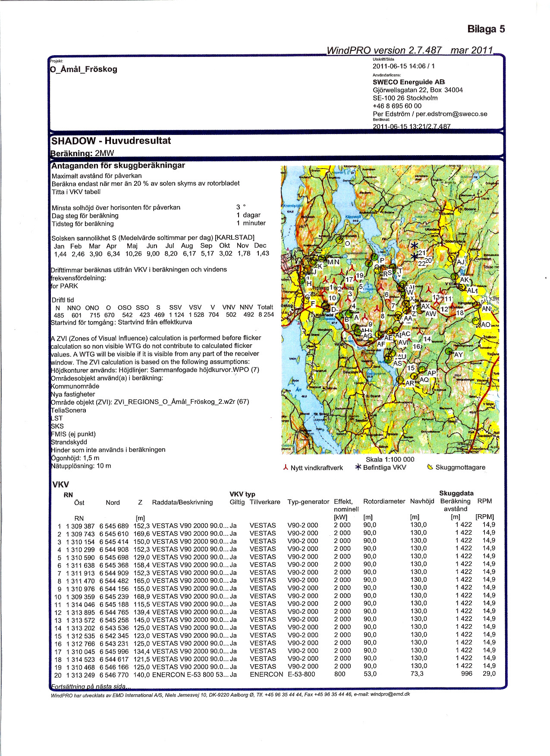Click the "Dag steg för beräkning" line
The height and width of the screenshot is (756, 550).
(x=85, y=216)
